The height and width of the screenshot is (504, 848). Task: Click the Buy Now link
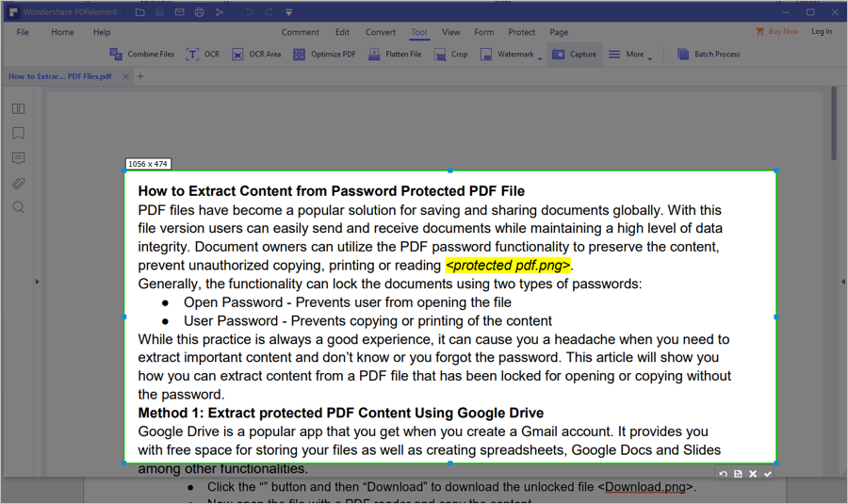point(776,32)
